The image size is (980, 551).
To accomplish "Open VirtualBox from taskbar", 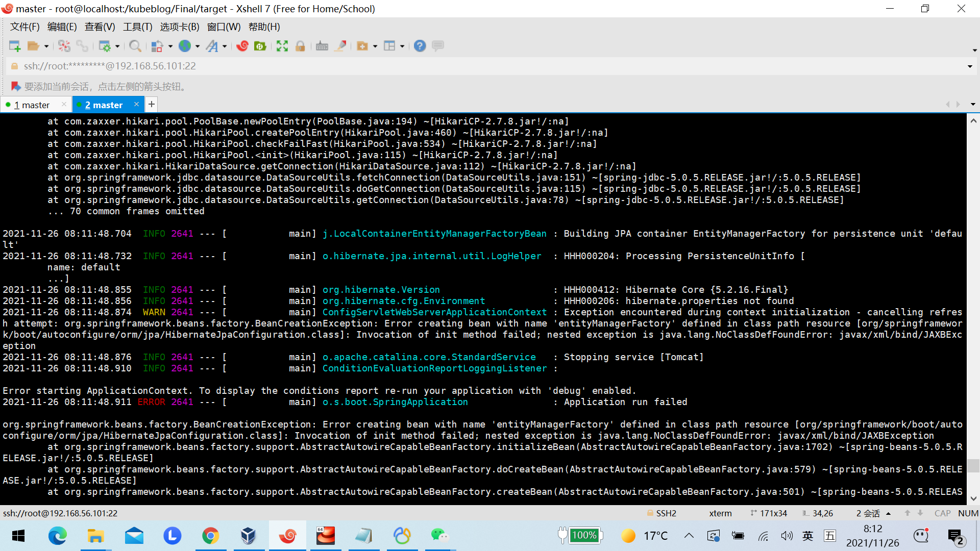I will (x=249, y=536).
